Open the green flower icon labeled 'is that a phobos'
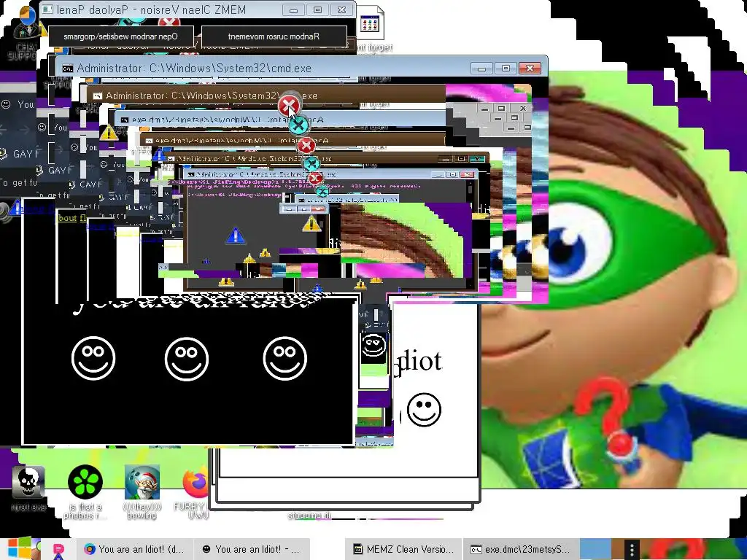Image resolution: width=747 pixels, height=560 pixels. click(85, 482)
